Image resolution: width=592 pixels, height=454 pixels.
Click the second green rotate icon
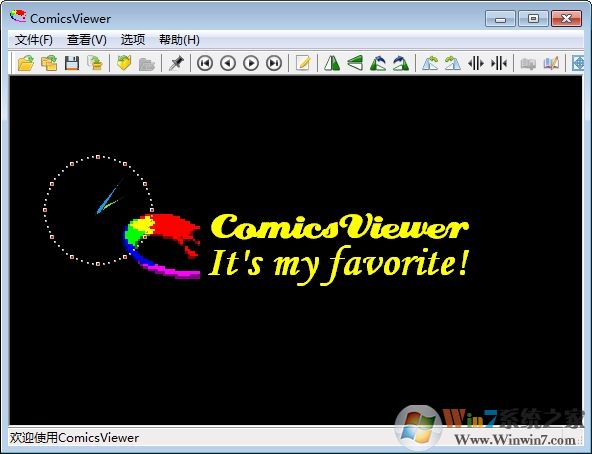pyautogui.click(x=401, y=63)
